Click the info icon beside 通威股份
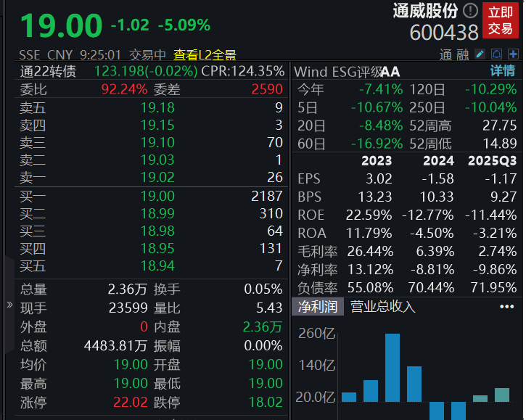Viewport: 526px width, 420px height. [470, 11]
